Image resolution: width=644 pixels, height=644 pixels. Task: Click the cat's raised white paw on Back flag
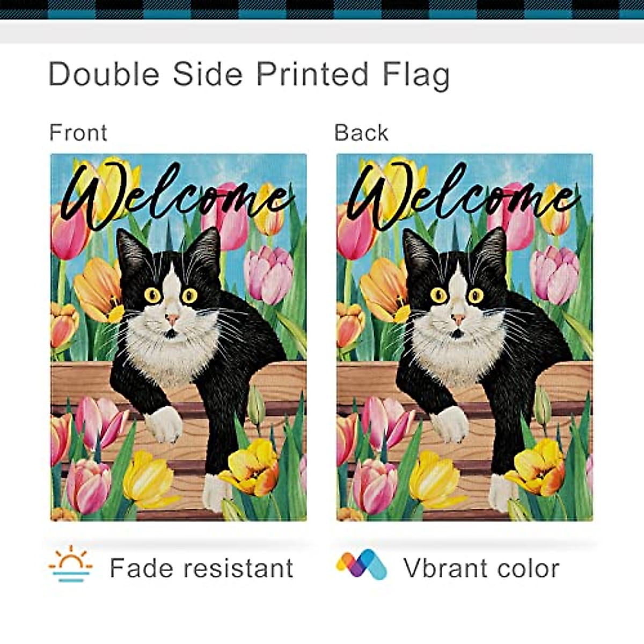click(450, 423)
